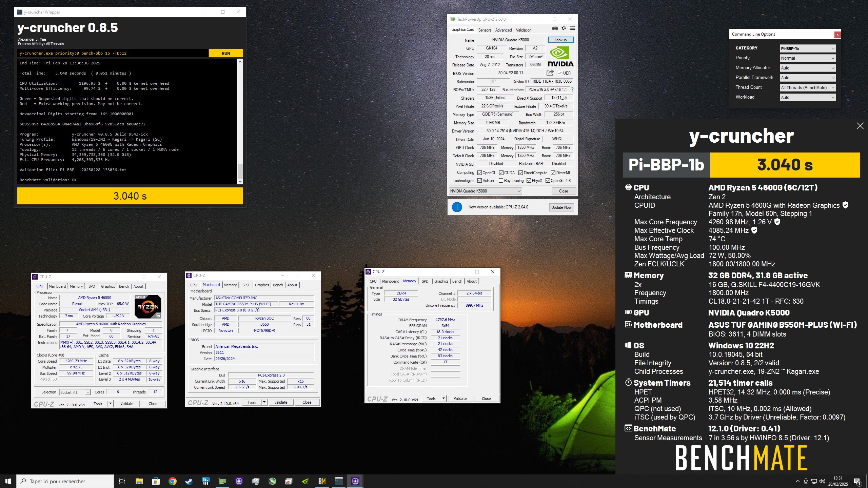Open the GPU-Z hamburger menu
Viewport: 868px width, 488px height.
(572, 28)
